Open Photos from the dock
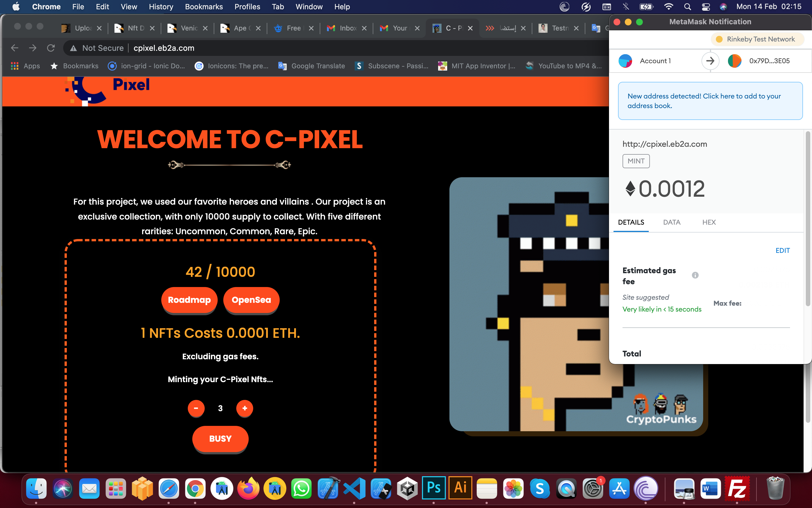Viewport: 812px width, 508px height. 513,488
